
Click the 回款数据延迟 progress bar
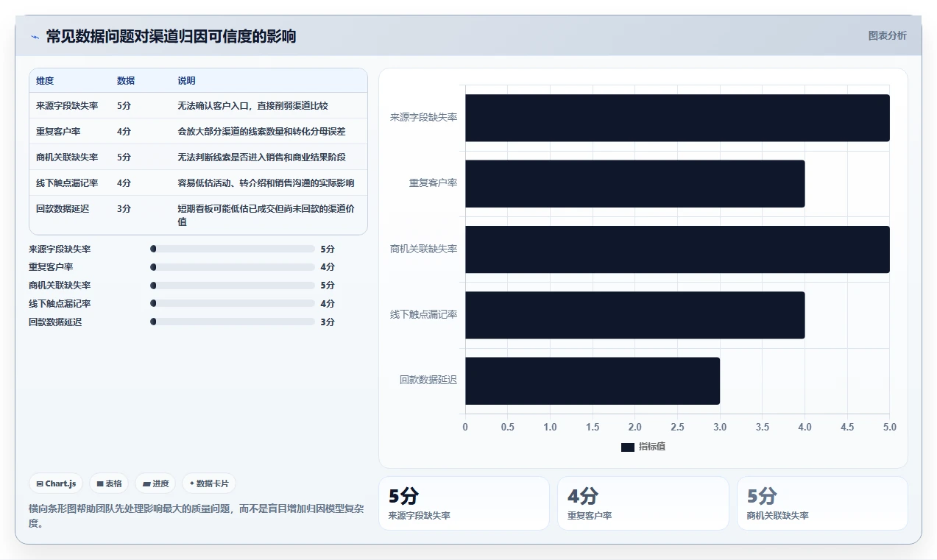pos(233,322)
